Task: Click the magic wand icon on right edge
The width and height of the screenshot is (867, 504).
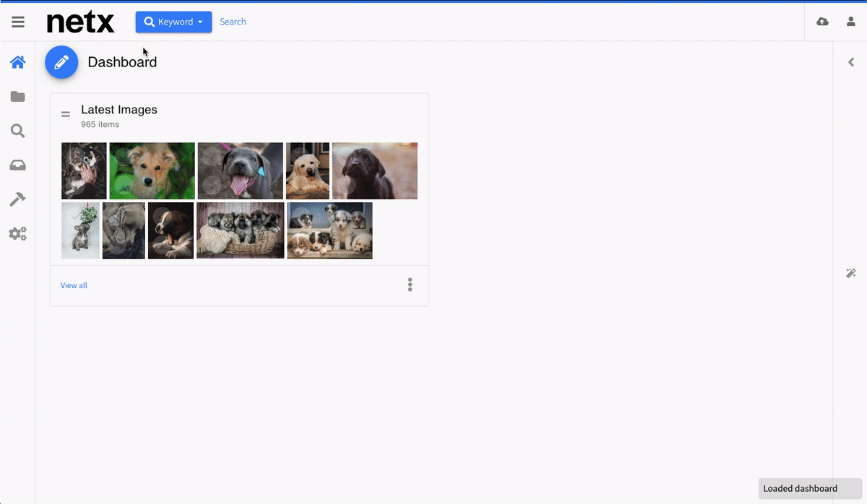Action: [851, 273]
